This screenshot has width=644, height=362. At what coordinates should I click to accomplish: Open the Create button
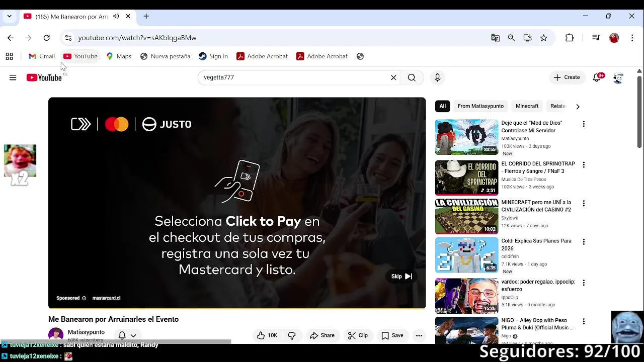click(567, 77)
